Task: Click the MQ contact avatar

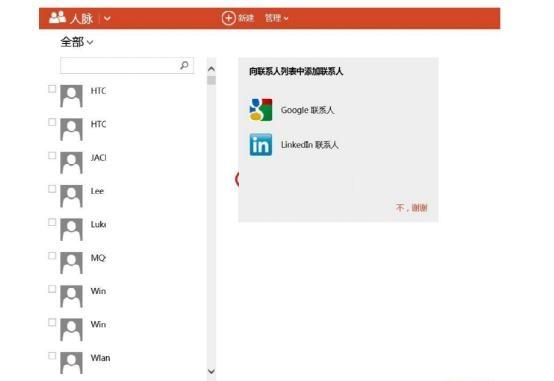Action: (71, 263)
